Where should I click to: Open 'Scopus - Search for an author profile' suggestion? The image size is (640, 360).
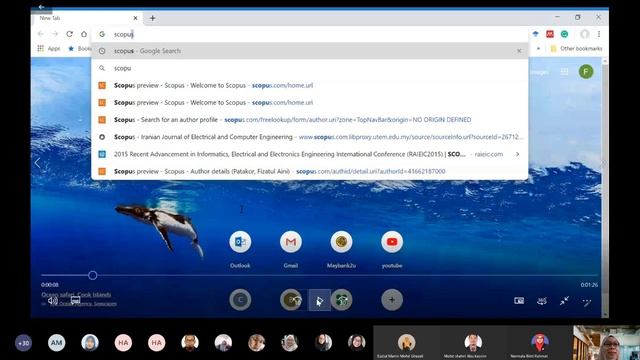(310, 120)
